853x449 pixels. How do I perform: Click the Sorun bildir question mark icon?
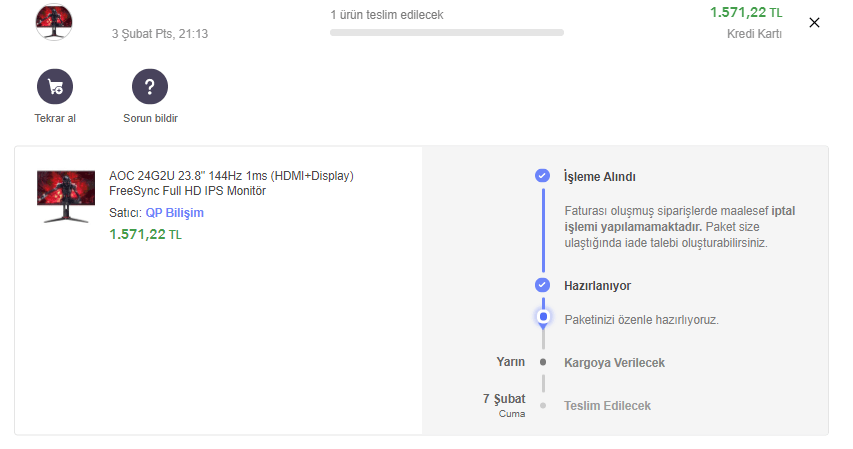point(150,86)
